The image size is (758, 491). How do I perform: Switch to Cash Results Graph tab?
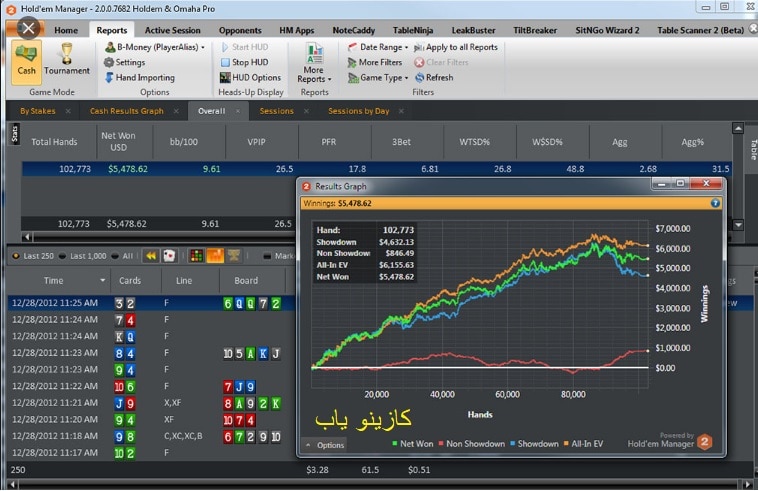pos(127,111)
